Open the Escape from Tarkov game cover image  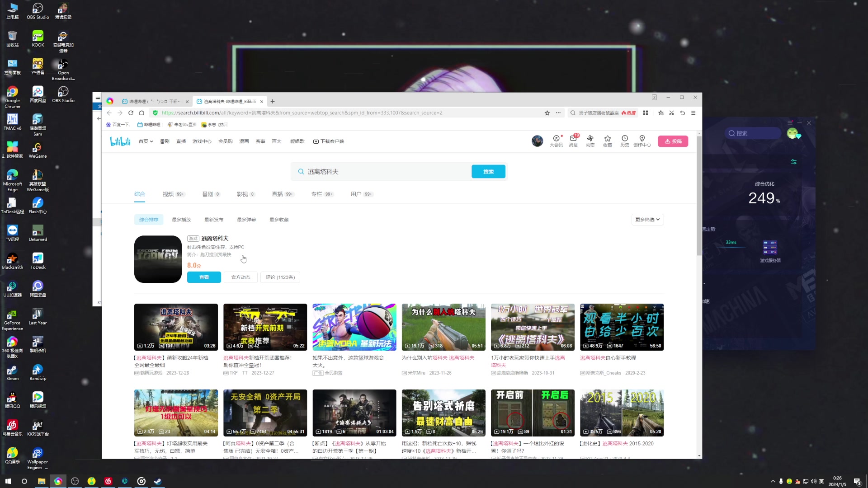tap(158, 259)
